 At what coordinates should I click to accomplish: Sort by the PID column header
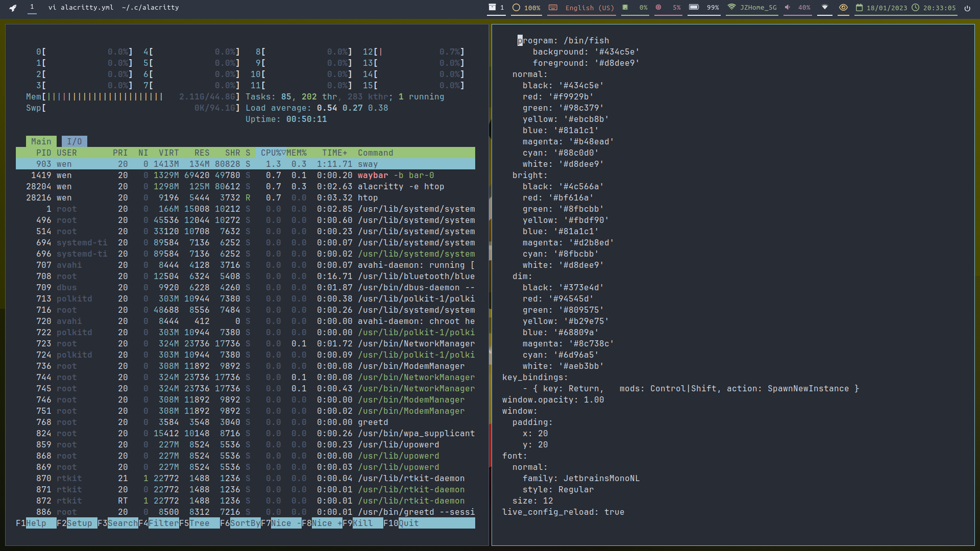[43, 153]
